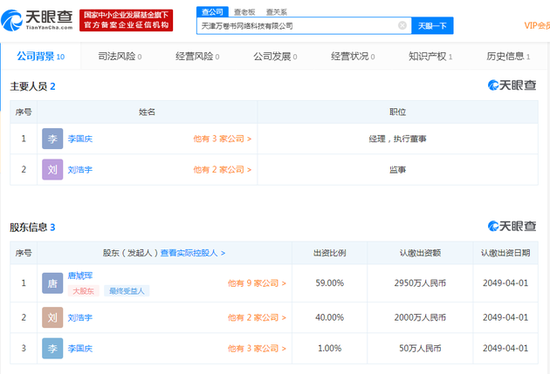Expand 李国庆's 3 companies in personnel table
This screenshot has width=550, height=374.
(222, 139)
